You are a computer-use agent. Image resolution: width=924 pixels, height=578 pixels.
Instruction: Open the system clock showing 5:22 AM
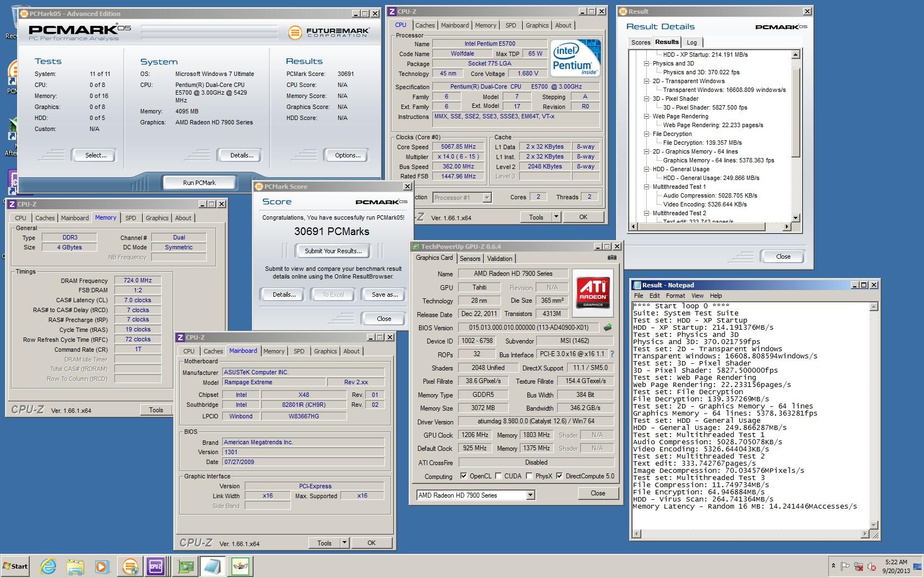point(896,566)
